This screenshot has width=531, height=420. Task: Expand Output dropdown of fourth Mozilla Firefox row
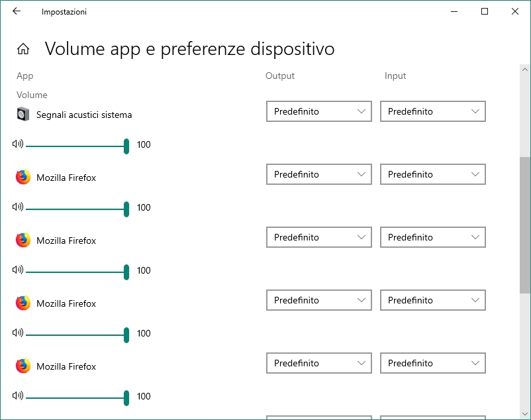(319, 363)
